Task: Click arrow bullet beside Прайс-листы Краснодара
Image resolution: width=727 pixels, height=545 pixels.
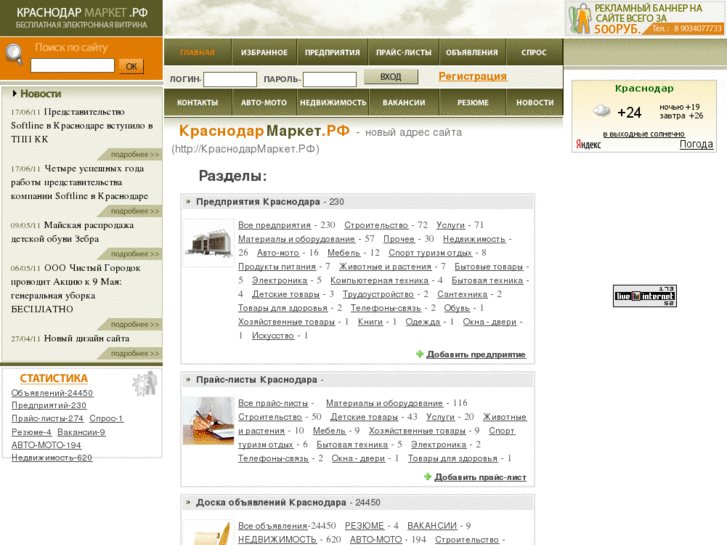Action: click(188, 380)
